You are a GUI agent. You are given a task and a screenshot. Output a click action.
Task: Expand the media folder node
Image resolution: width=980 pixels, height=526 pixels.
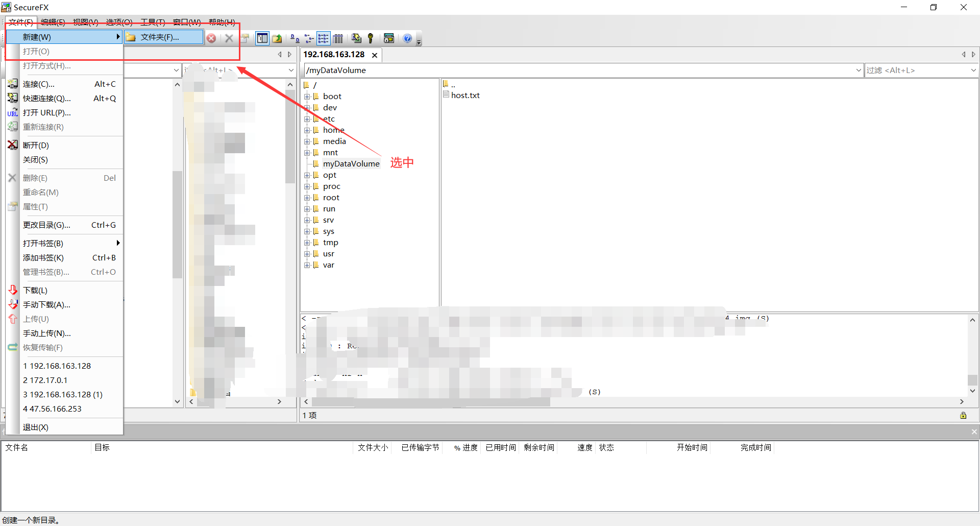click(x=307, y=141)
